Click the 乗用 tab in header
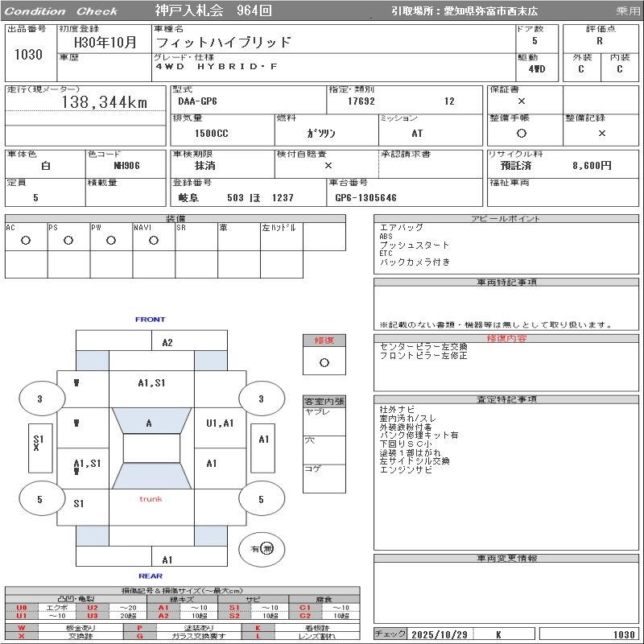The width and height of the screenshot is (644, 644). coord(627,11)
